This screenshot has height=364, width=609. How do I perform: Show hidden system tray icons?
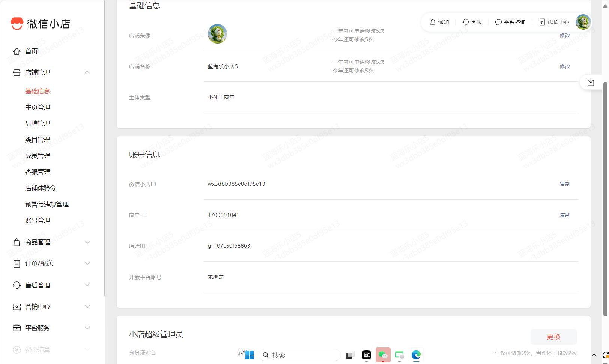594,355
